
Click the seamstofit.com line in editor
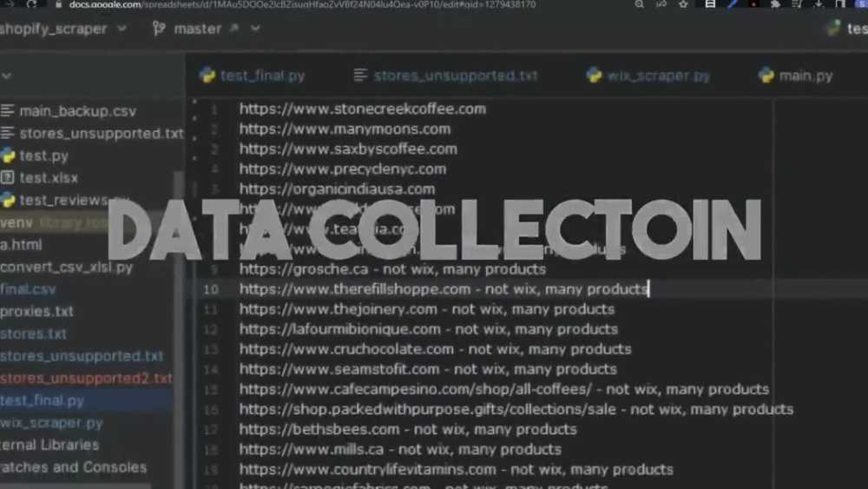click(428, 369)
